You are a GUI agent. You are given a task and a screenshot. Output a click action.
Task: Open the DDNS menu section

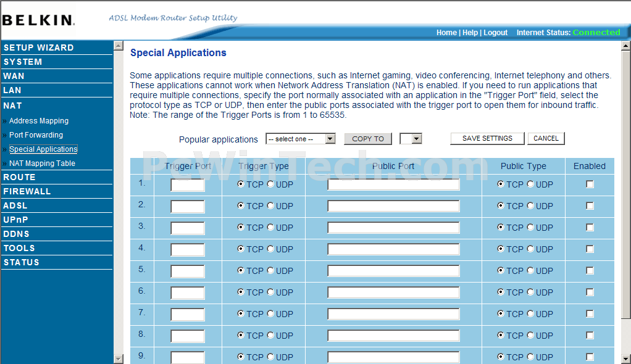[16, 234]
